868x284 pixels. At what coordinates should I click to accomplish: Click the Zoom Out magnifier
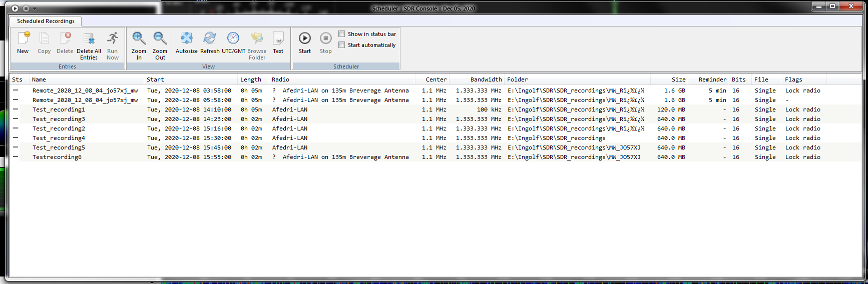(x=160, y=39)
